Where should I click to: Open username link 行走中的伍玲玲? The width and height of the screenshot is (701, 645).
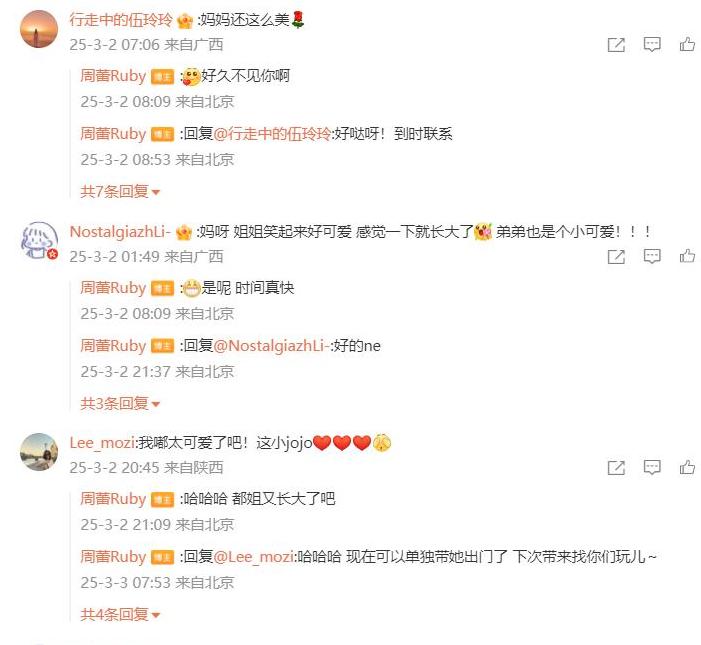[121, 20]
